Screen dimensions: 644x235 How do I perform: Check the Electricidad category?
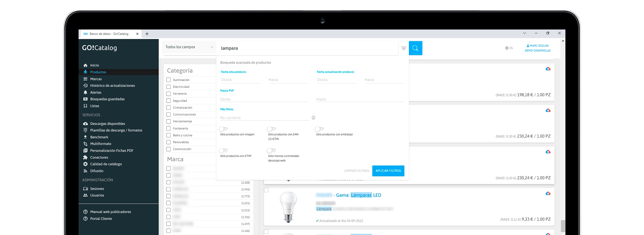pos(169,87)
